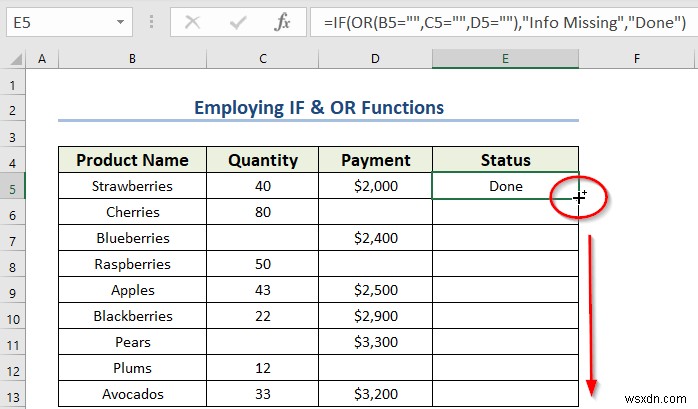Select the payment cell $2,000
Viewport: 698px width, 409px height.
(375, 186)
